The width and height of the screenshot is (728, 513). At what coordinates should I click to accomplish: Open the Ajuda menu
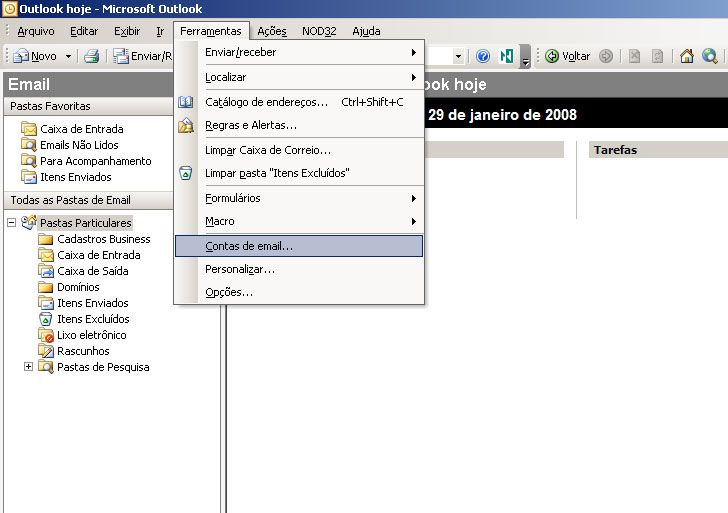pyautogui.click(x=366, y=31)
